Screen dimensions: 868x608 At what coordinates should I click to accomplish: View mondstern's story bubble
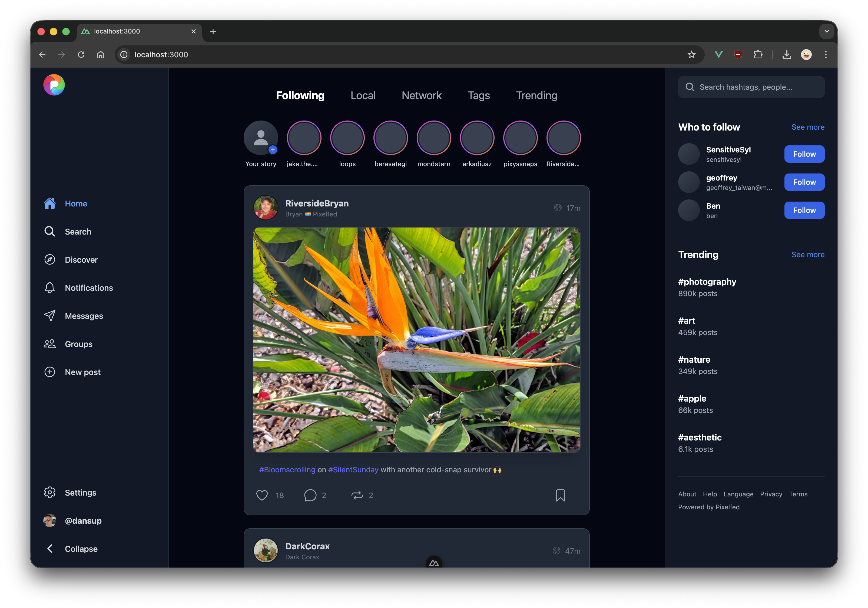coord(434,138)
